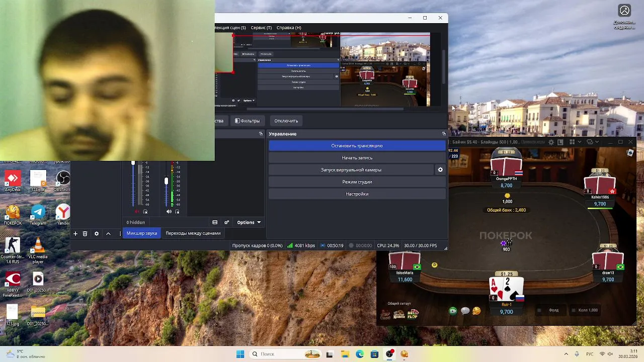
Task: Open advanced audio properties gears icon
Action: click(226, 222)
